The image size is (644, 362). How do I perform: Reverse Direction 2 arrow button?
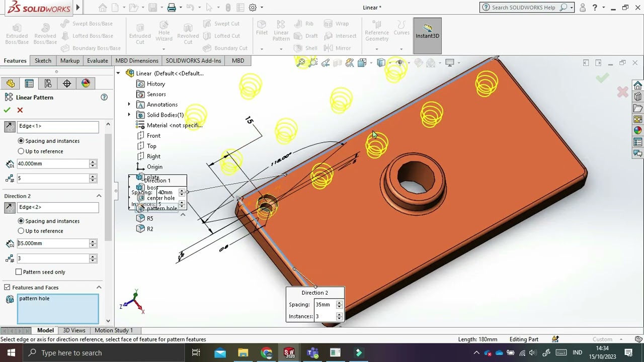[10, 208]
